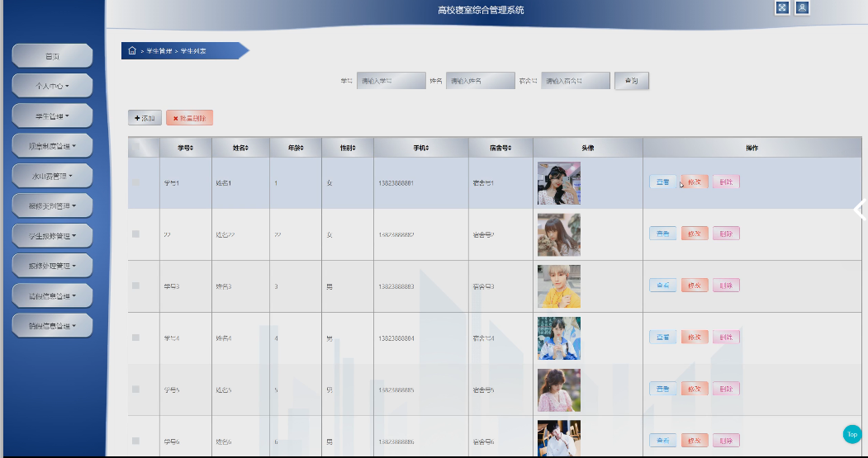
Task: Delete the record of student 姓名22
Action: [726, 234]
